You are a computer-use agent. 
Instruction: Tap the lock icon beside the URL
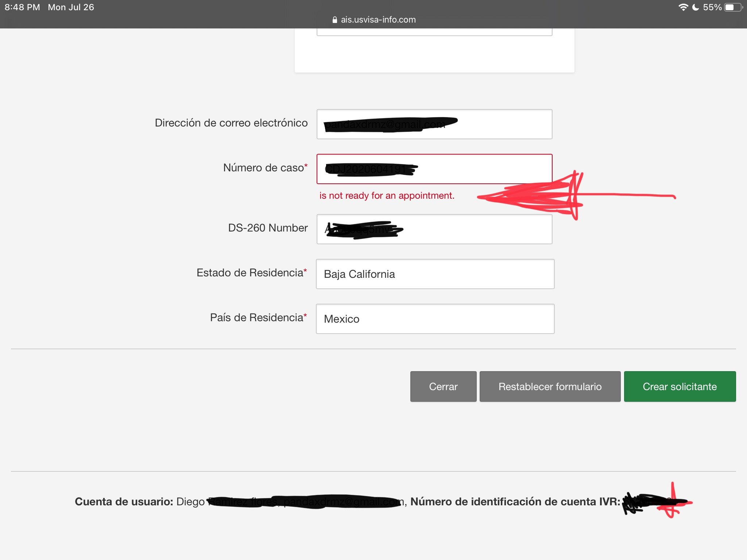(334, 20)
